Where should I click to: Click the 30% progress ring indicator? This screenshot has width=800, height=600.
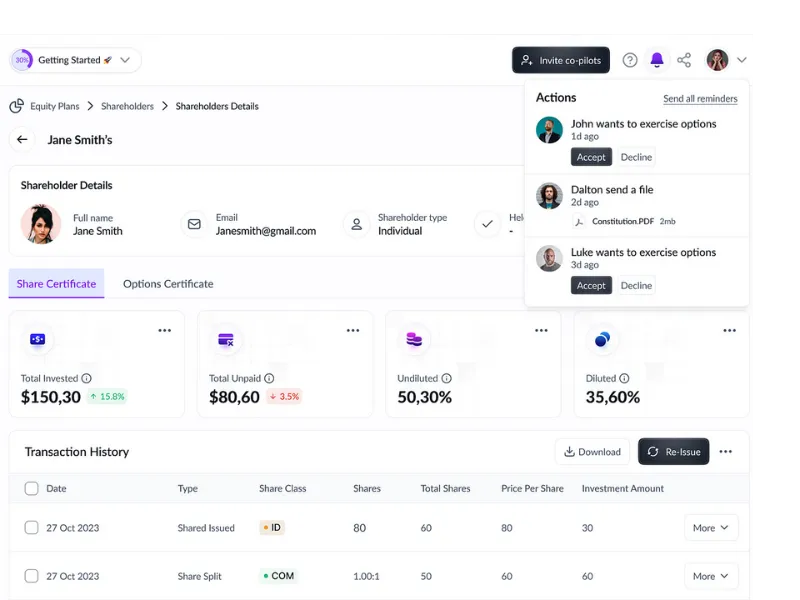[x=22, y=60]
